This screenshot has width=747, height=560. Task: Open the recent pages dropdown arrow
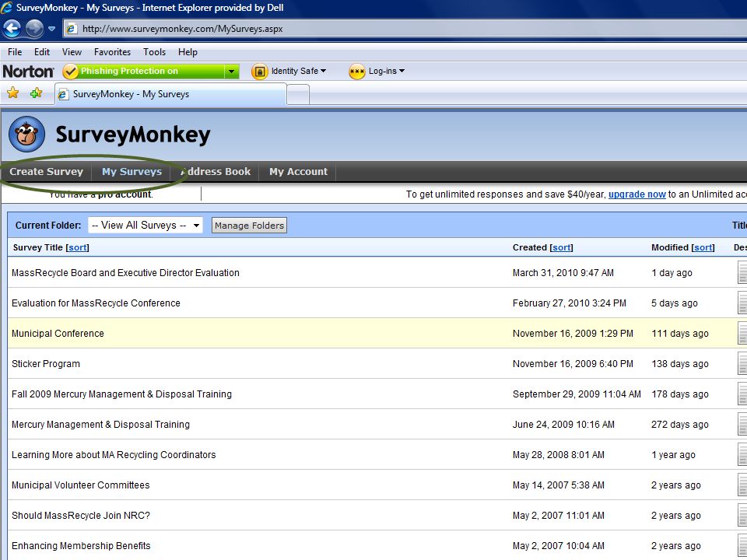[x=52, y=29]
